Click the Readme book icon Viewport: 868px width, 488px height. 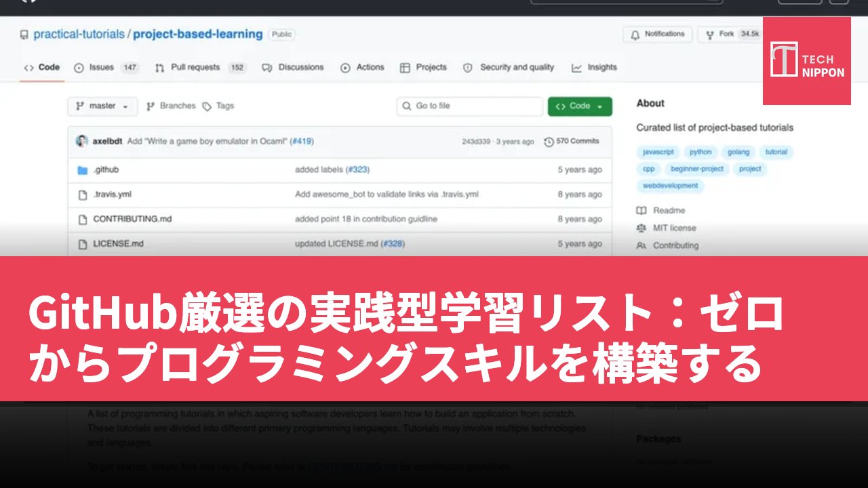642,211
